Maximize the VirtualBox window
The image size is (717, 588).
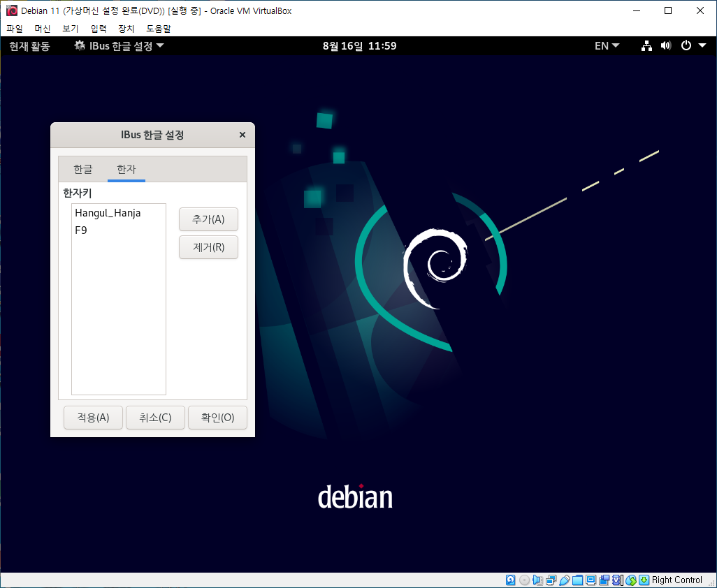[668, 10]
